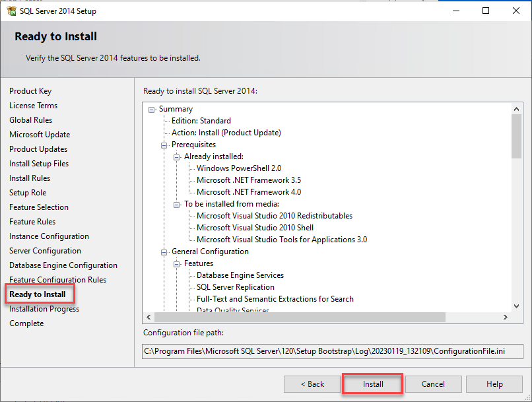Click the Edition: Standard tree row
Screen dimensions: 532x402
click(x=201, y=121)
